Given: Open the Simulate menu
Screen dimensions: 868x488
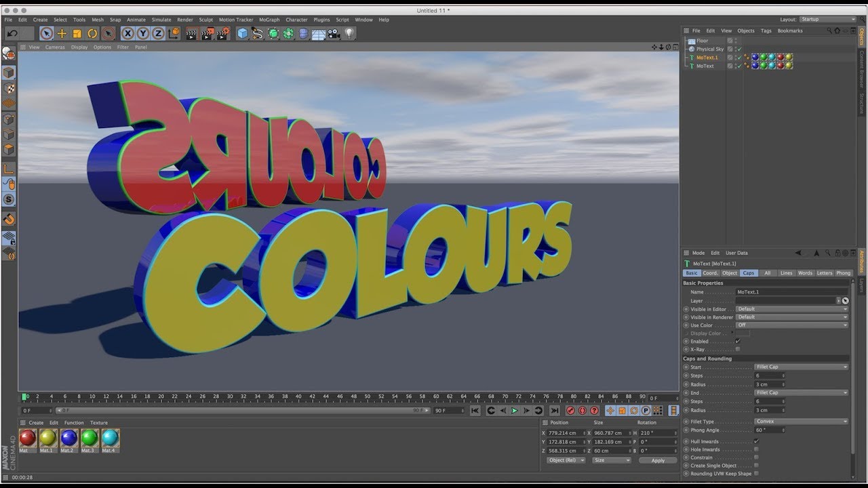Looking at the screenshot, I should 161,20.
